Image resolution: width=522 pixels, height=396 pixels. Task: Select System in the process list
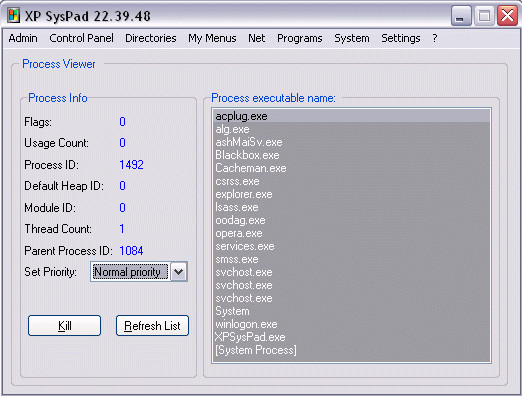(351, 311)
